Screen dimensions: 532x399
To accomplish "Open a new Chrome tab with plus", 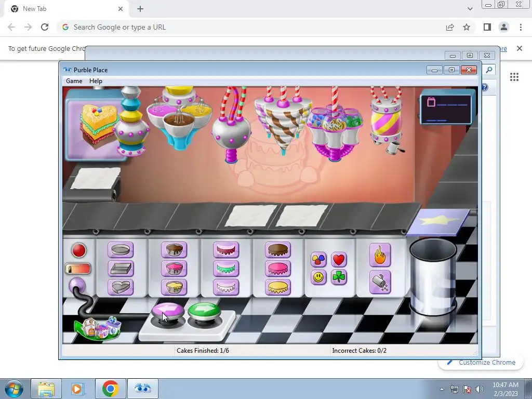I will click(x=140, y=9).
